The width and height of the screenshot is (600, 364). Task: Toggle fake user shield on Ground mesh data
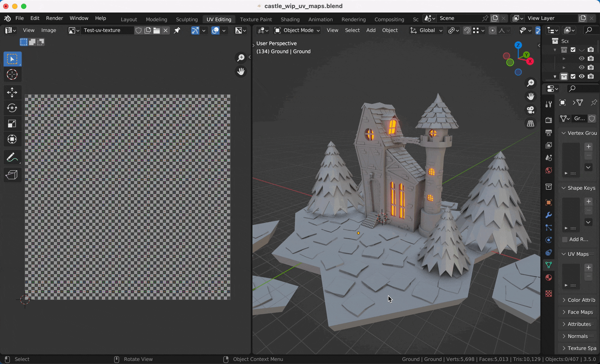592,118
